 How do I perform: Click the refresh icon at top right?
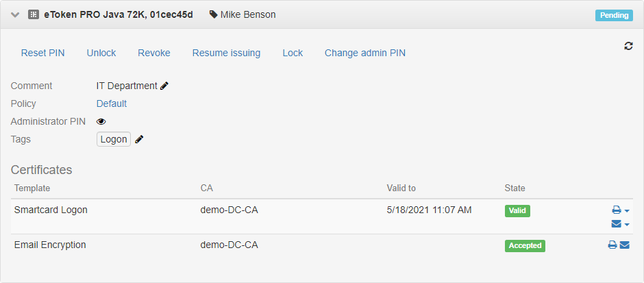pos(628,46)
